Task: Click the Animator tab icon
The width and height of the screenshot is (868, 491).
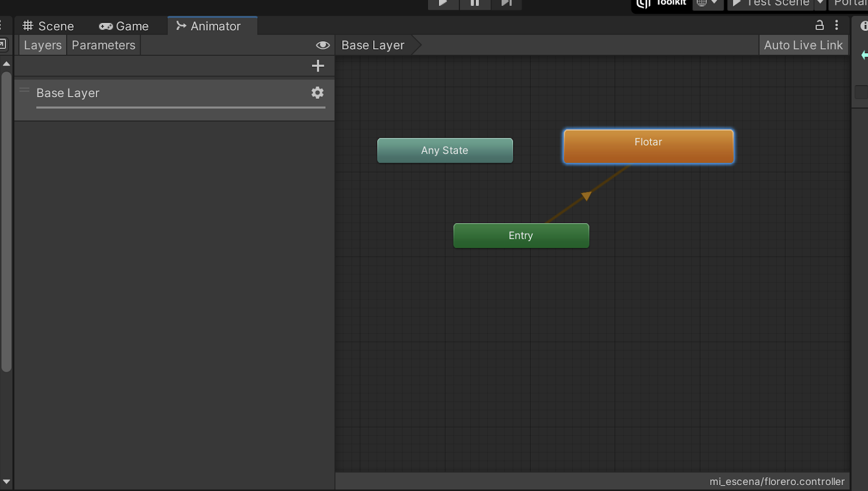Action: coord(181,25)
